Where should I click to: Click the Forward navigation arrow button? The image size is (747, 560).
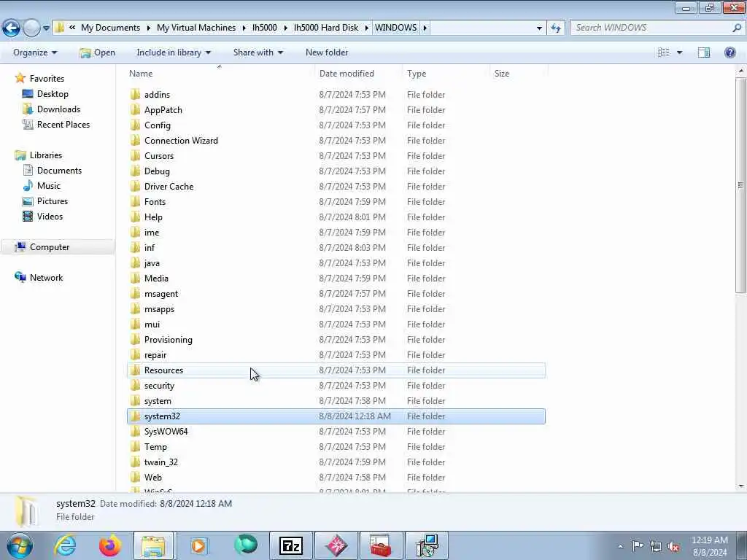point(31,28)
